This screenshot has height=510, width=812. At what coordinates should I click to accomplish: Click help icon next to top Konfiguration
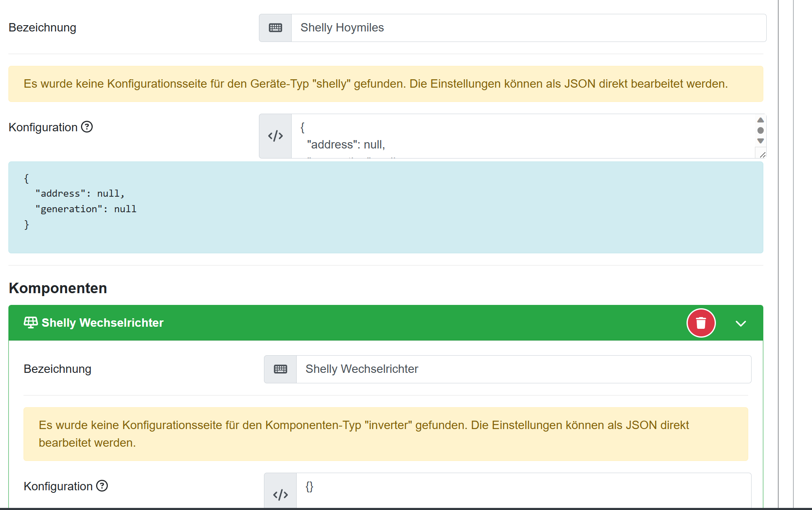(x=87, y=127)
